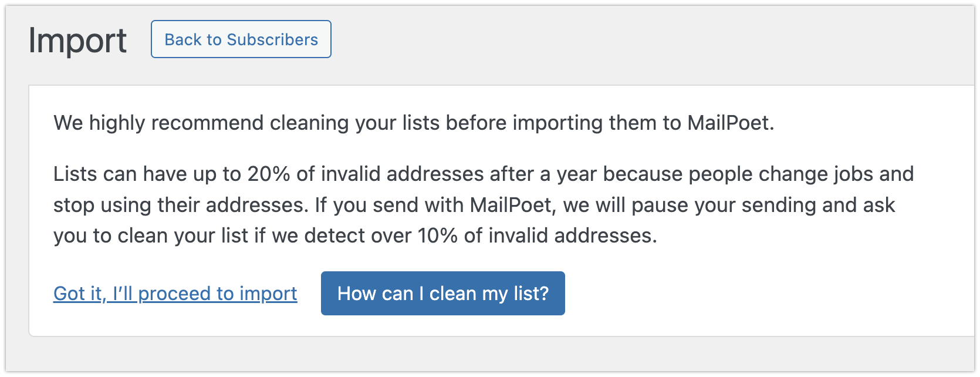
Task: Click the '10%' figure in the paragraph
Action: click(438, 235)
